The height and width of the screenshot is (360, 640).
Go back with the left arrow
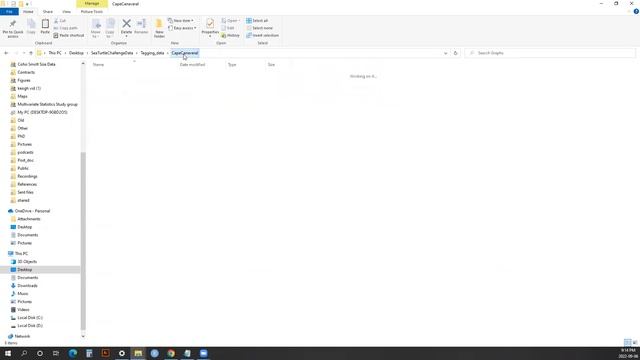[6, 53]
